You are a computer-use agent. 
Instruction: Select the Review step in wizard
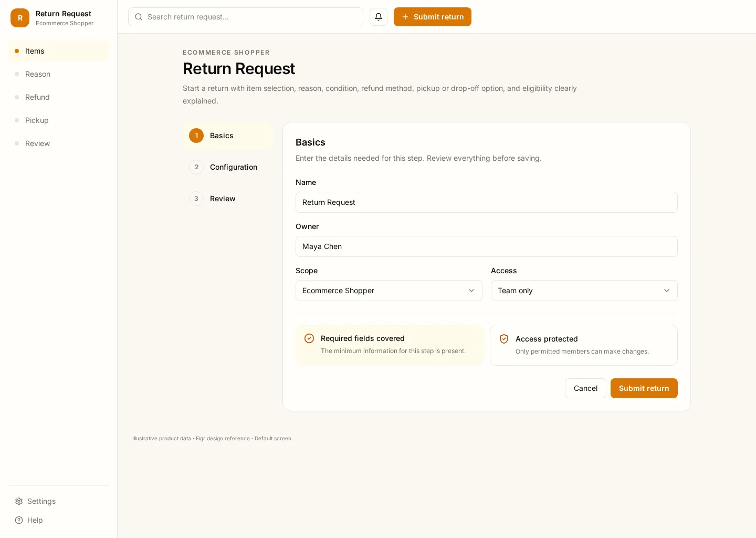(x=228, y=199)
